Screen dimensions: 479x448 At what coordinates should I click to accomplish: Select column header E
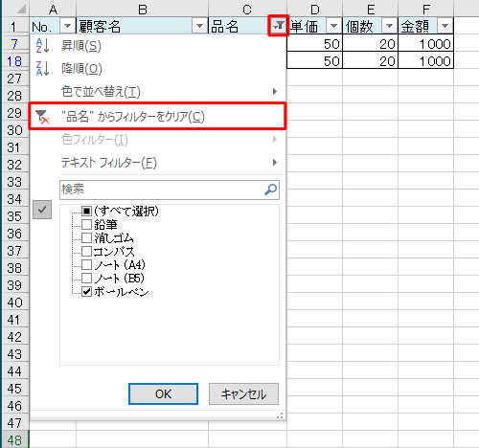pyautogui.click(x=371, y=9)
